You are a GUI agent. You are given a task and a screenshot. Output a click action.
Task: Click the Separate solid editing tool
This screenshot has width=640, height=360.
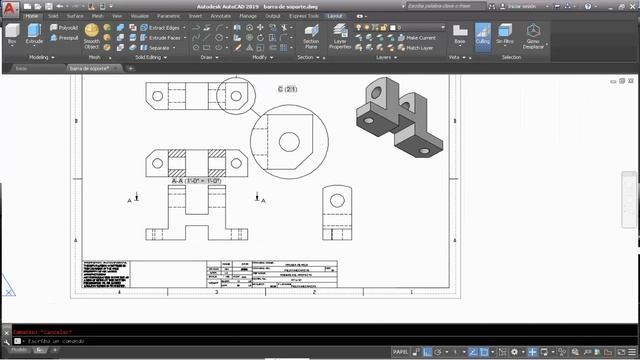pyautogui.click(x=155, y=48)
